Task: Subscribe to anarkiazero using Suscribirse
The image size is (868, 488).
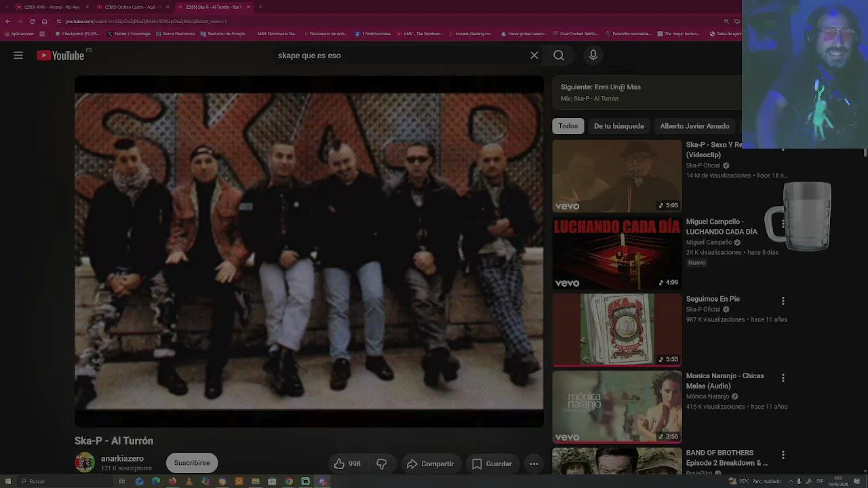Action: coord(192,463)
